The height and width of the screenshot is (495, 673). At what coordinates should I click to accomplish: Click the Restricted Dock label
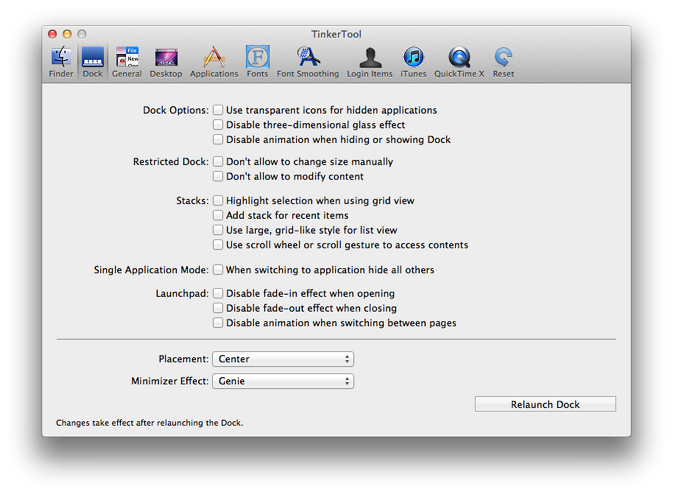(x=171, y=162)
